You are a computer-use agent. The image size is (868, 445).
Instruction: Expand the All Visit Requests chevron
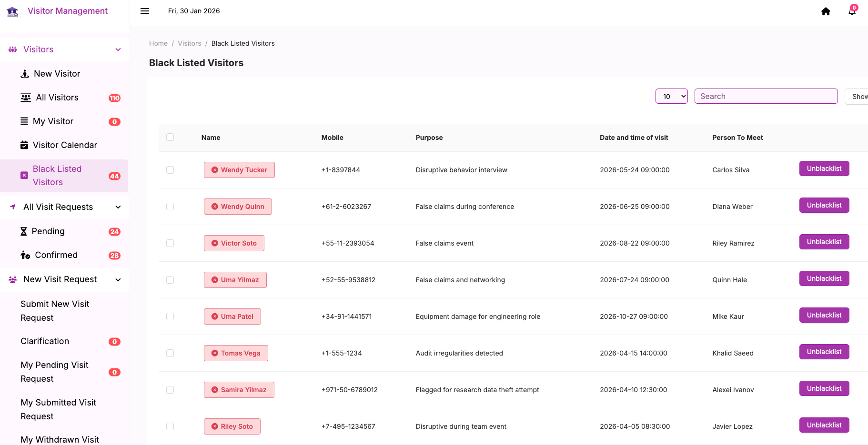118,207
